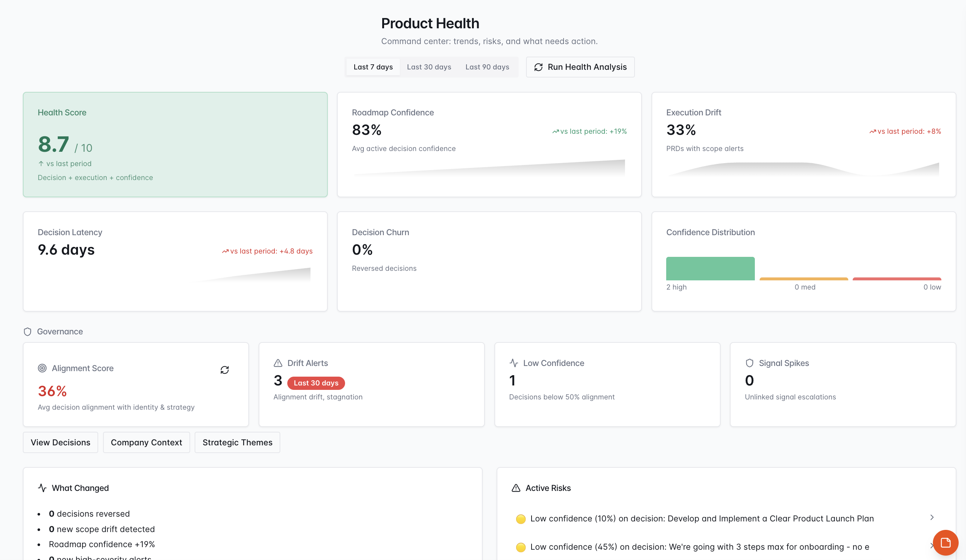Open the 45% confidence onboarding risk row
The height and width of the screenshot is (560, 966).
point(699,547)
